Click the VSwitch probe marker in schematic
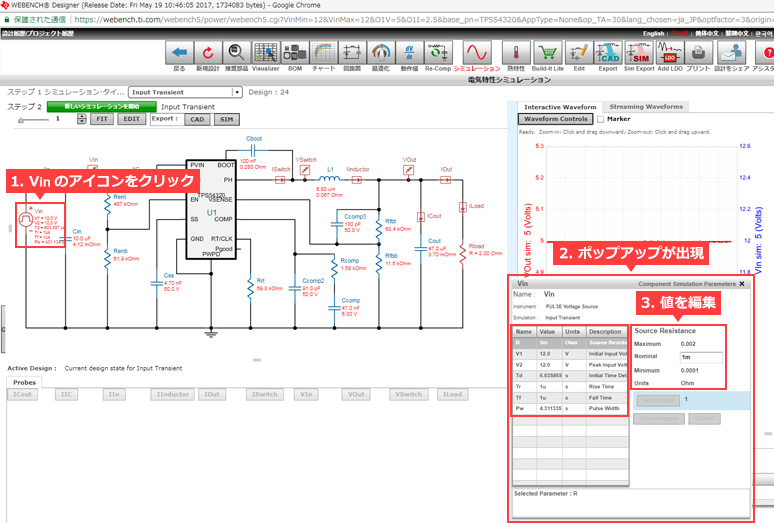The width and height of the screenshot is (774, 523). (x=305, y=170)
